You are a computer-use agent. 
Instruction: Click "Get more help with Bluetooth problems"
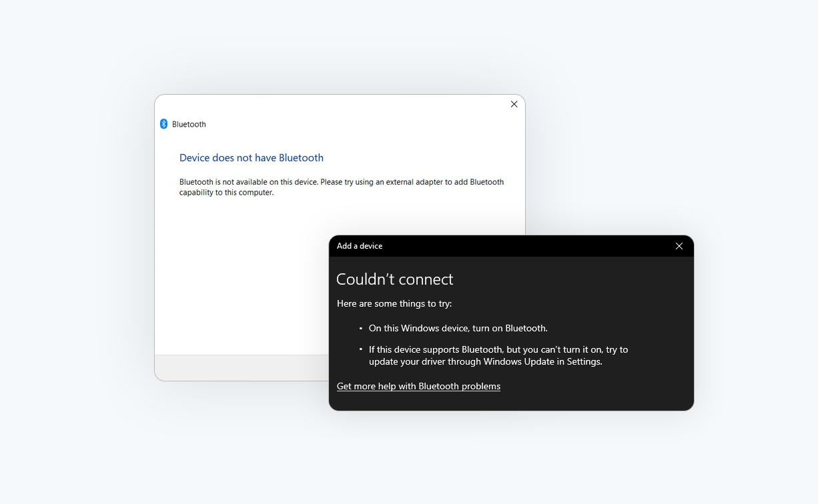(x=418, y=386)
